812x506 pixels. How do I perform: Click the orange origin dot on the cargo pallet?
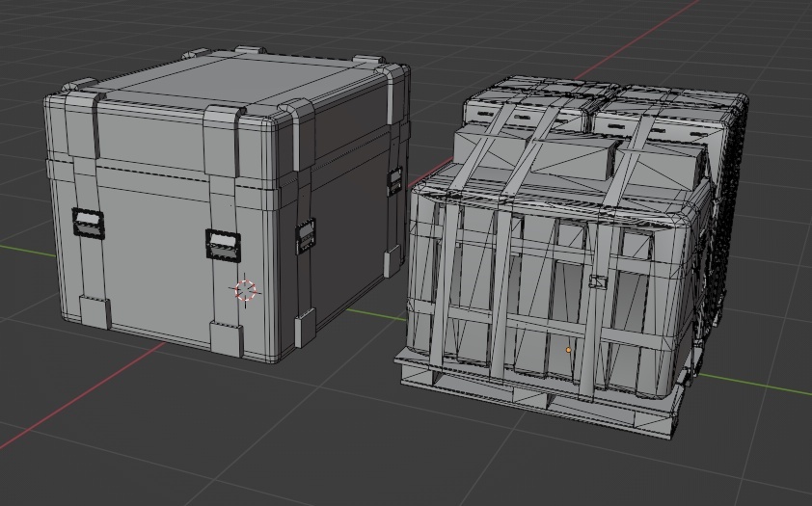click(569, 350)
